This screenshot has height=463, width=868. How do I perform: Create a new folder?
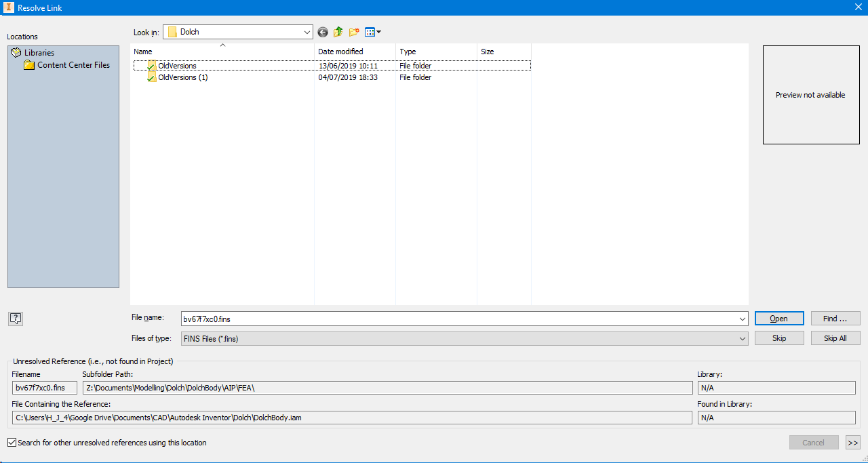coord(353,32)
